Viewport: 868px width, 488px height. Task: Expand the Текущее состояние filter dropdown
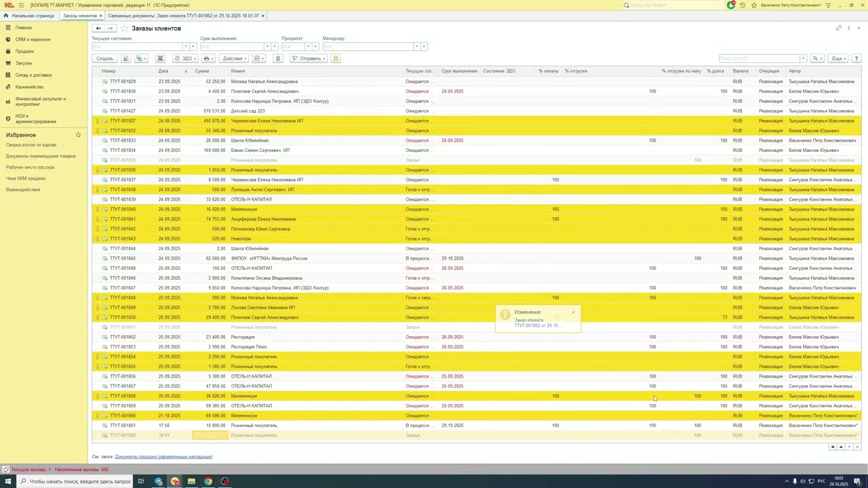point(186,47)
